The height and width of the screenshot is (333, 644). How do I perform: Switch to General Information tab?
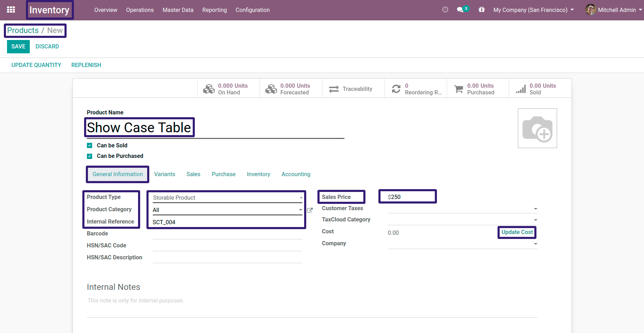tap(118, 174)
